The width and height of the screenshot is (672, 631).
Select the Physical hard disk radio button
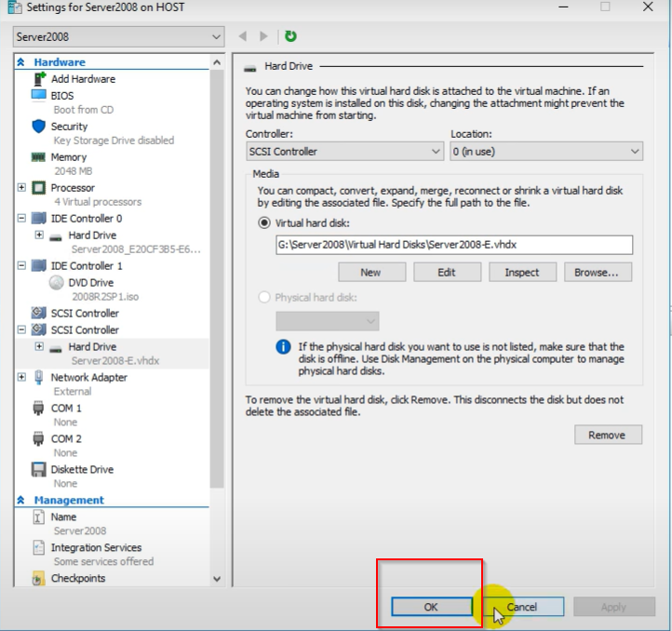264,298
